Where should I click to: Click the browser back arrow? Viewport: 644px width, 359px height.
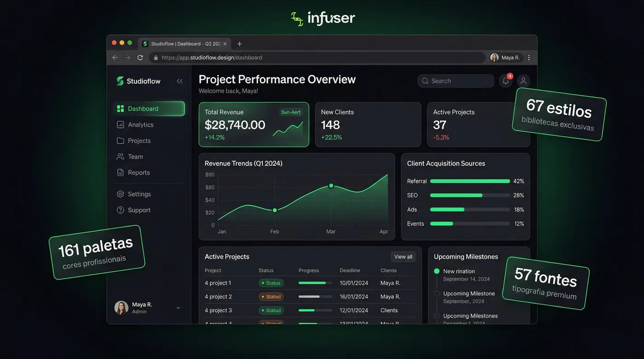click(x=115, y=57)
